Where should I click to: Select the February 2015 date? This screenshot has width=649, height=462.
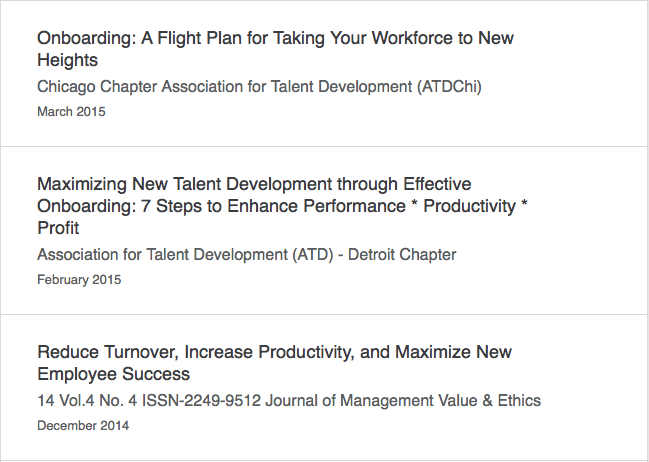click(x=79, y=280)
